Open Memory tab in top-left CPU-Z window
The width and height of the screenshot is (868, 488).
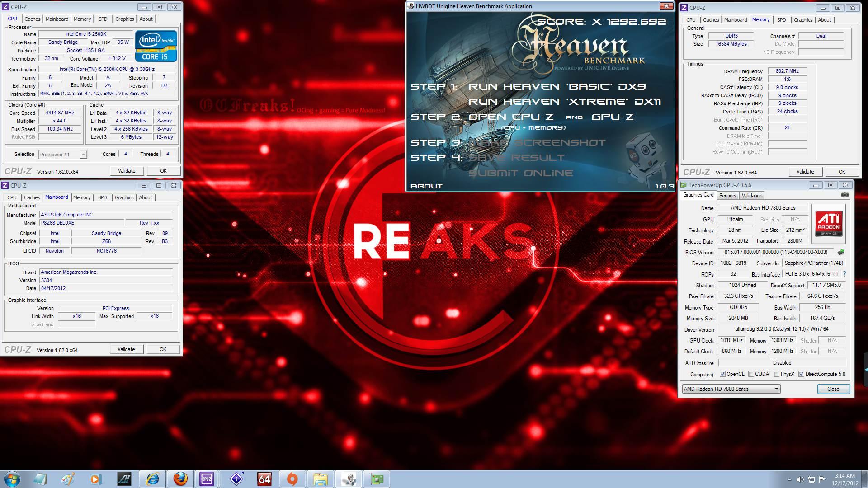[82, 19]
